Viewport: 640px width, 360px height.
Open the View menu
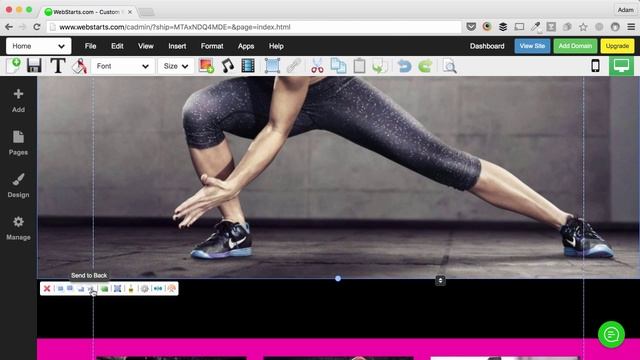point(146,46)
